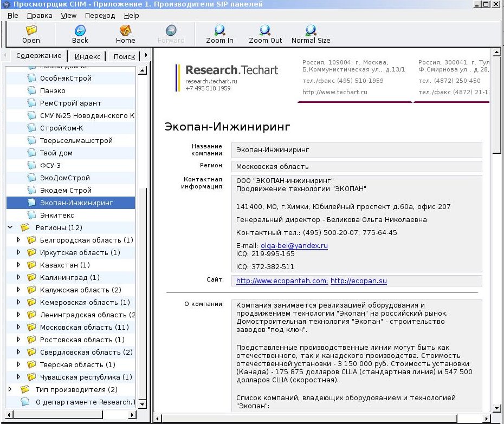
Task: Switch to the Индекс tab
Action: [x=87, y=56]
